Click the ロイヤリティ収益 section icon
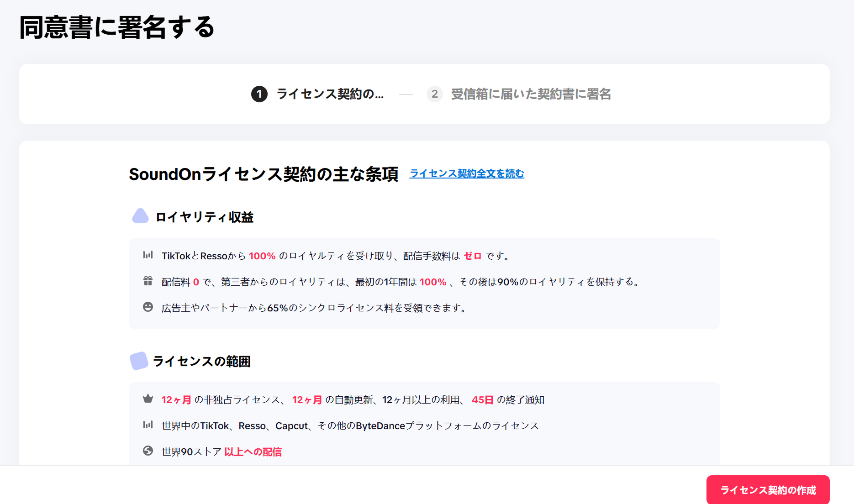Screen dimensions: 854x504 (x=140, y=216)
